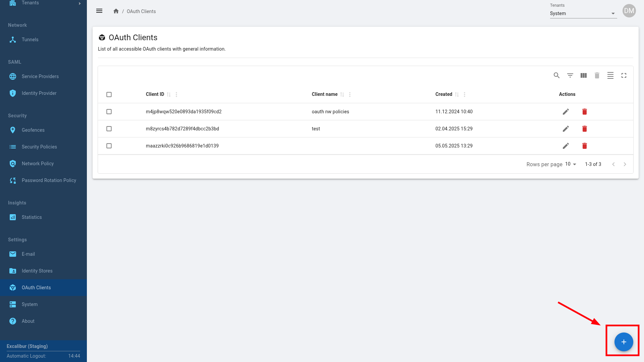Open Security Policies in the sidebar

39,147
